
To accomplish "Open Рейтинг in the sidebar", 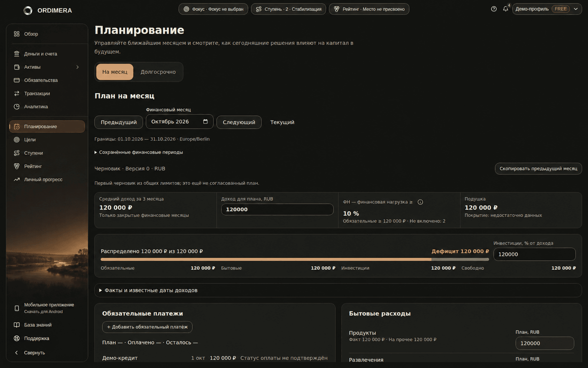I will pyautogui.click(x=33, y=166).
